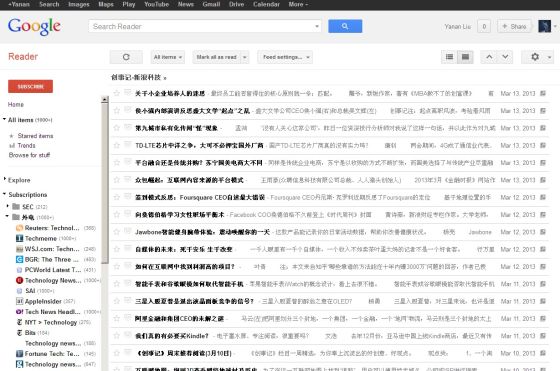Open Browse for stuff link
Screen dimensions: 560x371
[x=29, y=155]
